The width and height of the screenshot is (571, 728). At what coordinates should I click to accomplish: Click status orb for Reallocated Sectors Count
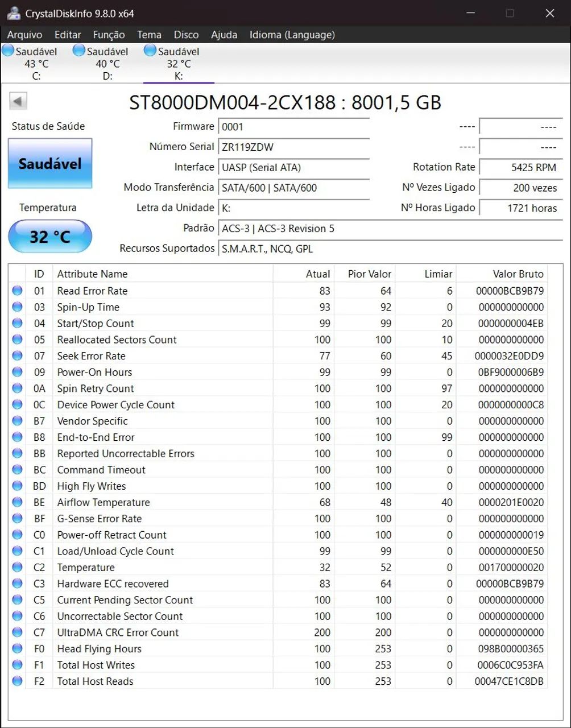pyautogui.click(x=17, y=340)
